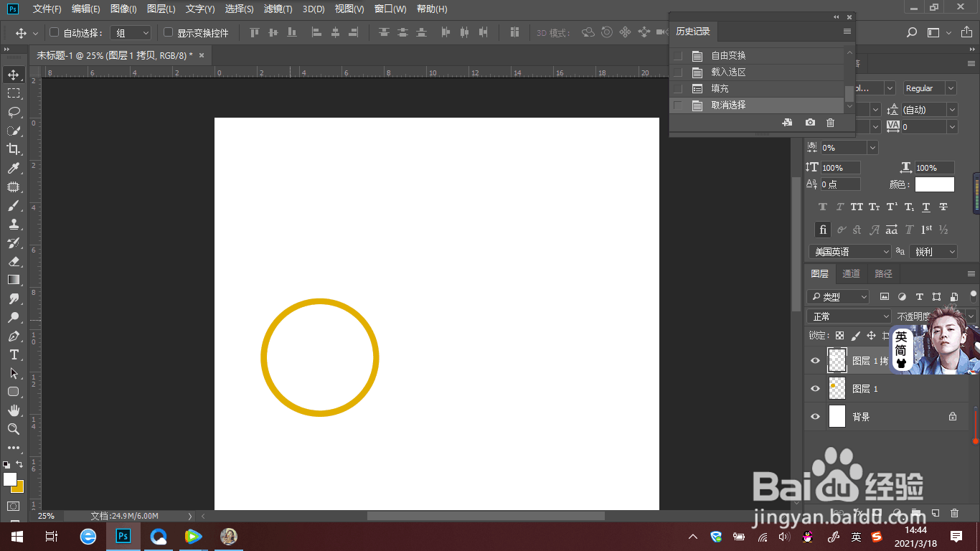Open the Regular font style dropdown
The height and width of the screenshot is (551, 980).
[x=930, y=88]
